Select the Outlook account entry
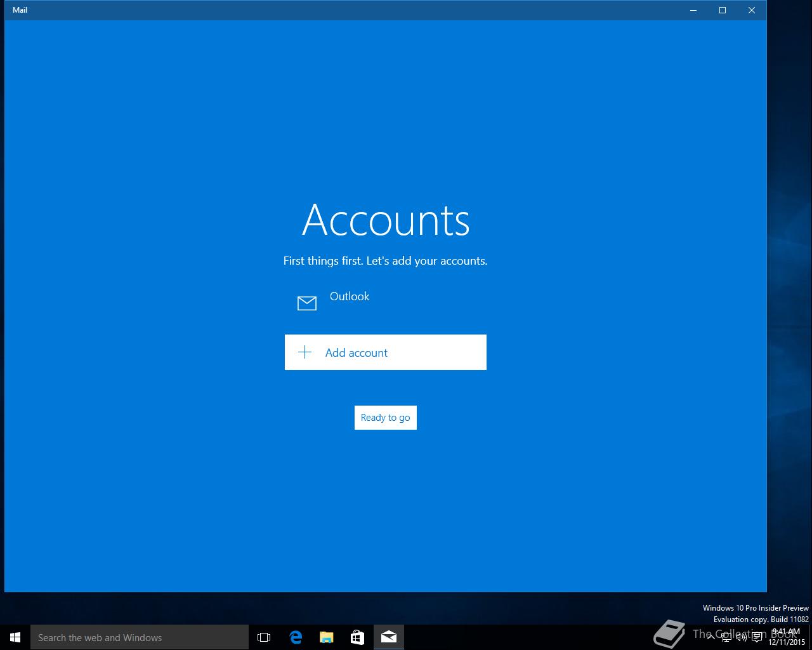 point(385,303)
